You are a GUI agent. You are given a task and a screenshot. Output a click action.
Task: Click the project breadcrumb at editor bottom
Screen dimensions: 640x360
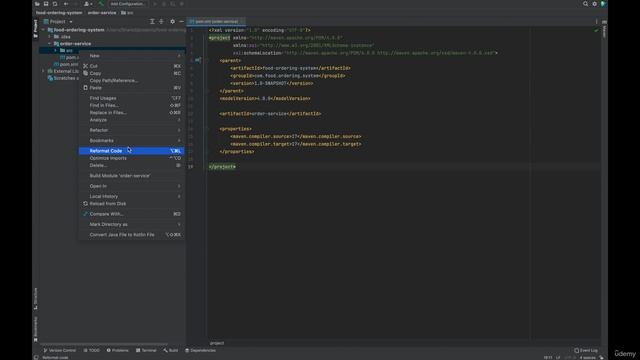point(217,343)
